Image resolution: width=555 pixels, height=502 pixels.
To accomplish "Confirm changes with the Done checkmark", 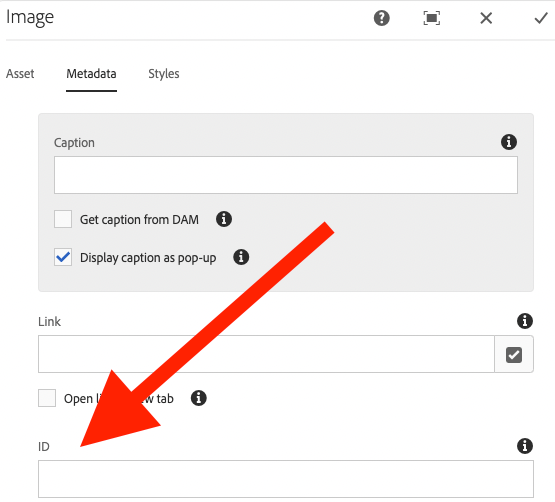I will pyautogui.click(x=541, y=18).
